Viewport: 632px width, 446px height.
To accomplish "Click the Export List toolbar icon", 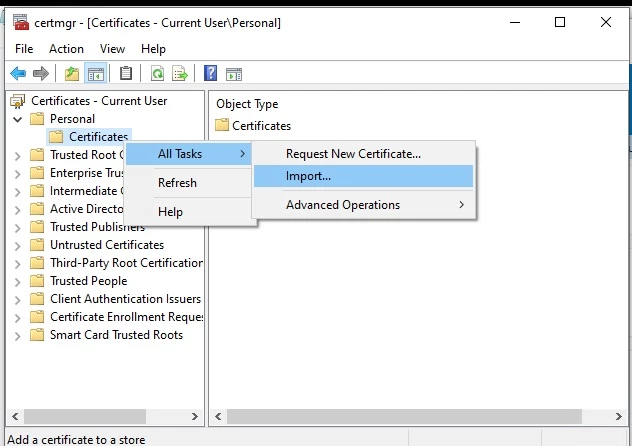I will tap(180, 74).
